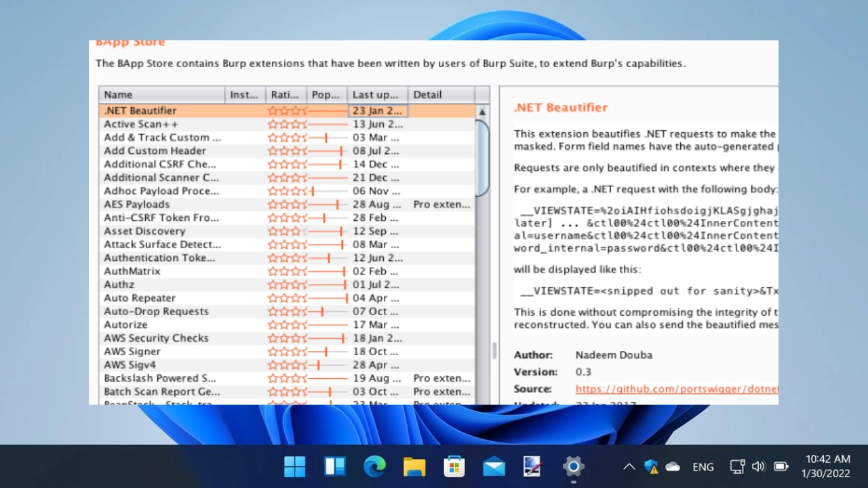Show hidden system tray icons
Image resolution: width=868 pixels, height=488 pixels.
coord(629,466)
